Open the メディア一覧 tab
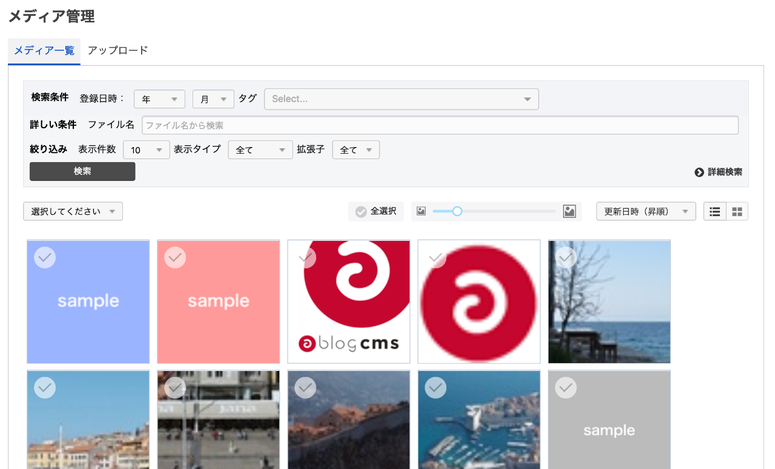This screenshot has height=469, width=775. (x=44, y=50)
